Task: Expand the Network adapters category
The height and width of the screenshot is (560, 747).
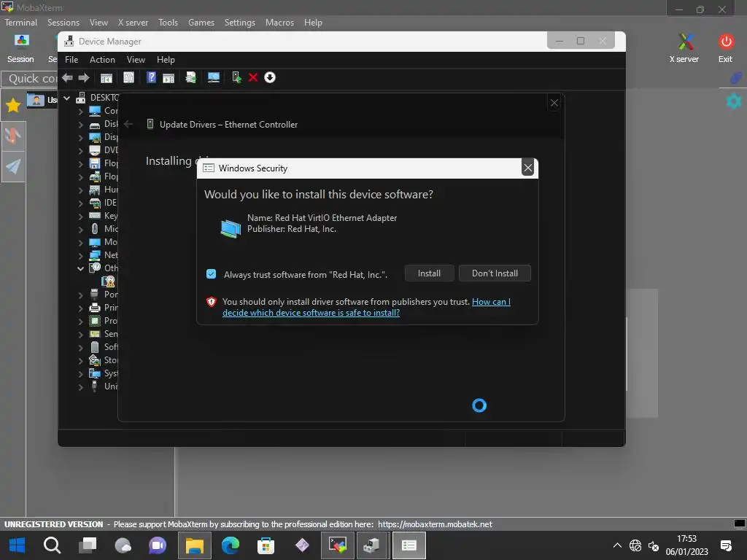Action: pos(80,255)
